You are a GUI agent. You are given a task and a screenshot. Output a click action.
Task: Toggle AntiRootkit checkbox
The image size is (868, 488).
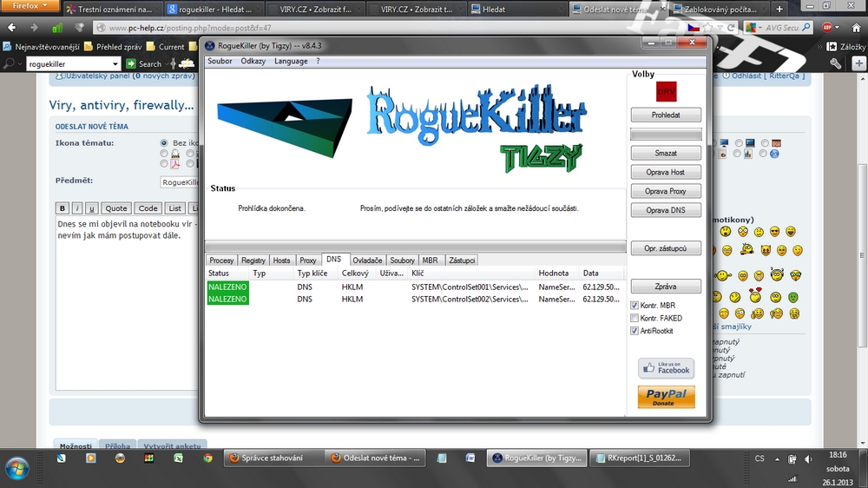[x=635, y=331]
